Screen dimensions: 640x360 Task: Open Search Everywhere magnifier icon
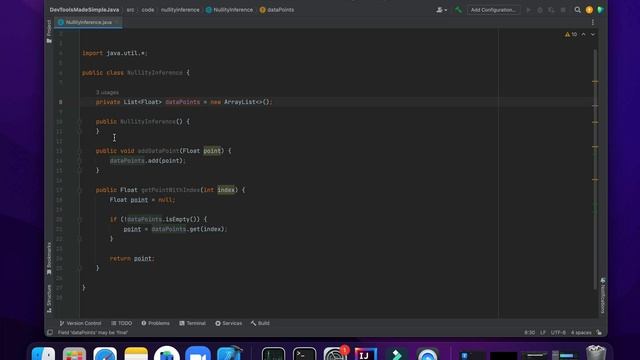[x=578, y=10]
